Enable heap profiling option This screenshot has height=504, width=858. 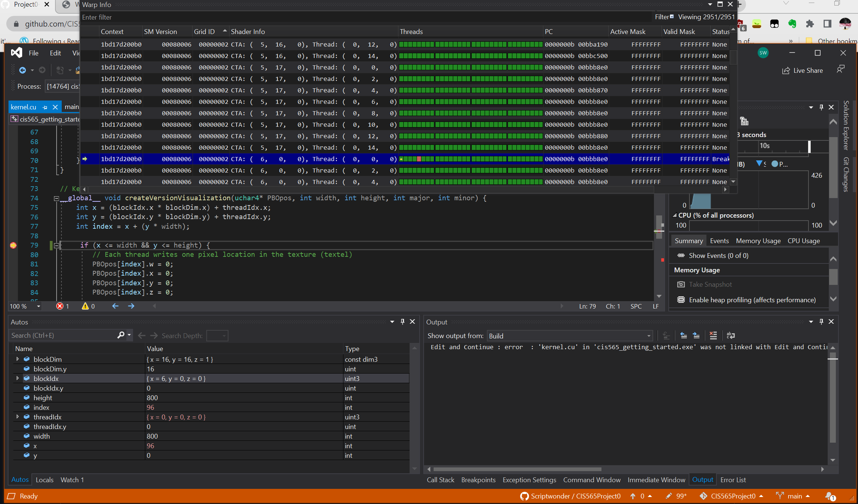pyautogui.click(x=752, y=300)
